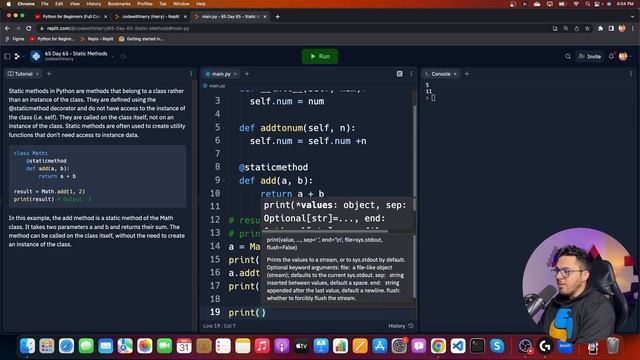Screen dimensions: 640x360
Task: Click the editor vertical scrollbar
Action: [x=415, y=151]
